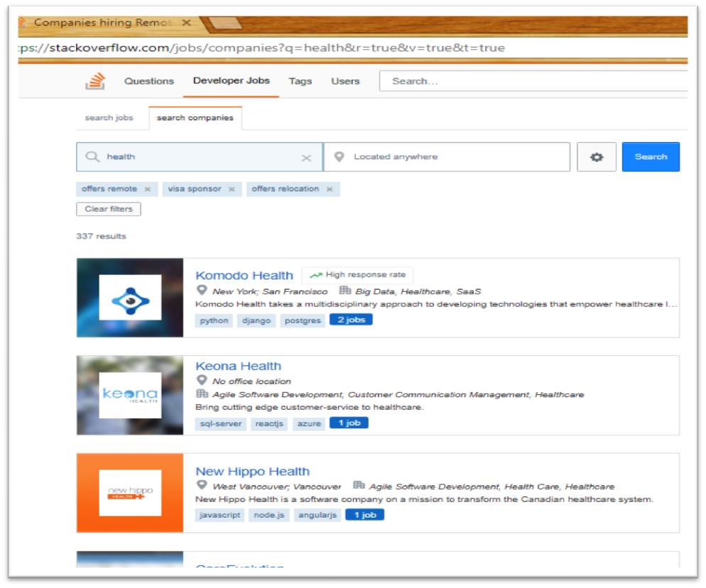Click the javascript tag
This screenshot has height=588, width=706.
click(x=219, y=515)
